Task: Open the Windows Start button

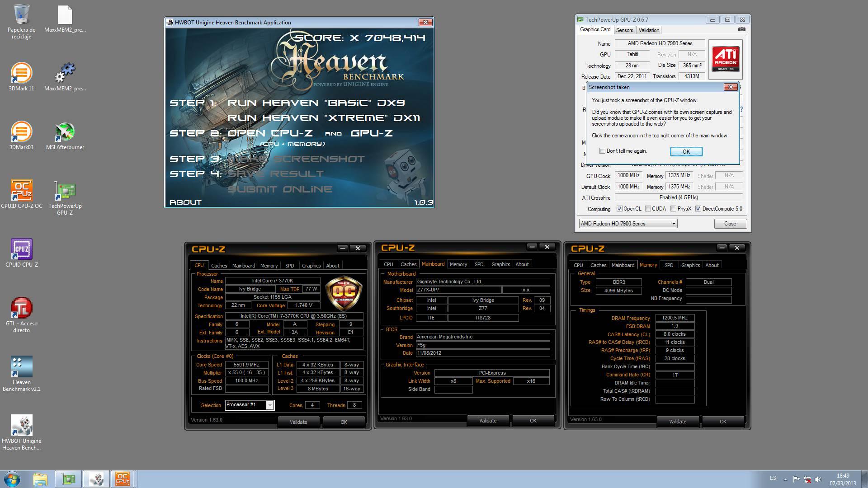Action: 12,479
